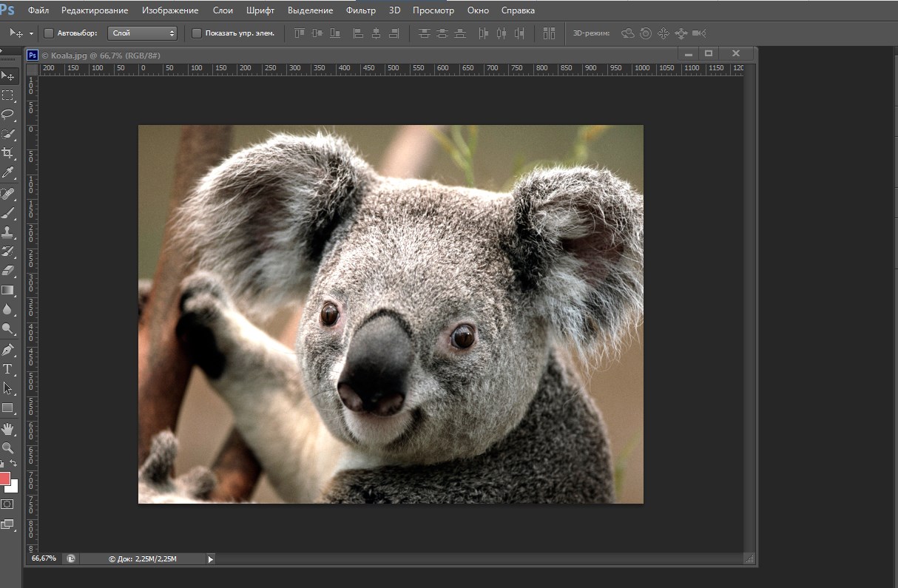Select the Clone Stamp tool
This screenshot has width=898, height=588.
click(x=8, y=232)
